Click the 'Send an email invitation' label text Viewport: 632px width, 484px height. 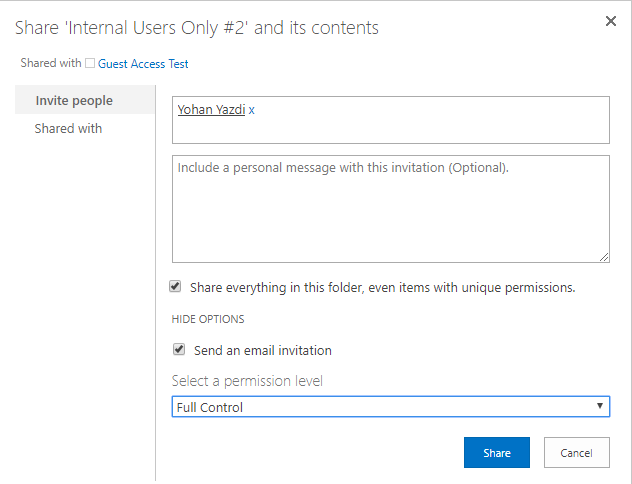263,351
